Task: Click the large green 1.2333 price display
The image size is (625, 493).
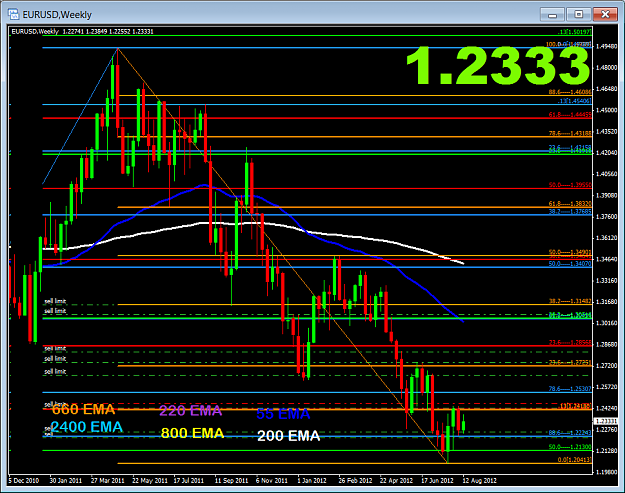Action: coord(497,65)
